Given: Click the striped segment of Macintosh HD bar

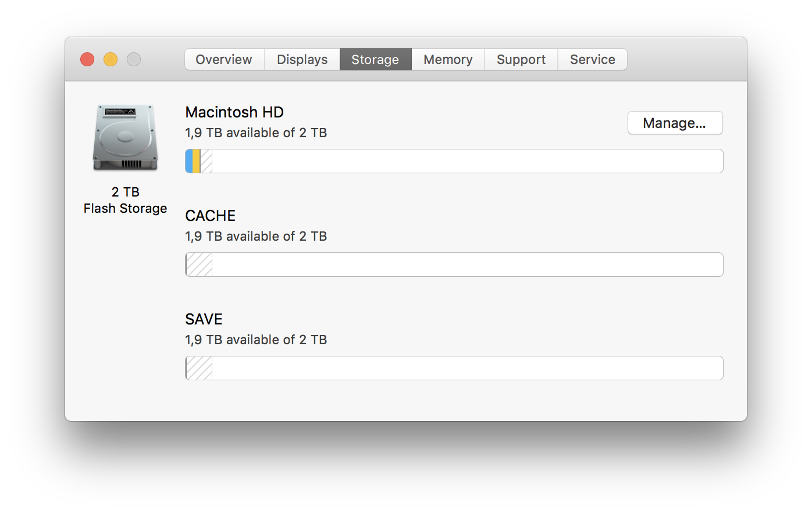Looking at the screenshot, I should point(206,161).
